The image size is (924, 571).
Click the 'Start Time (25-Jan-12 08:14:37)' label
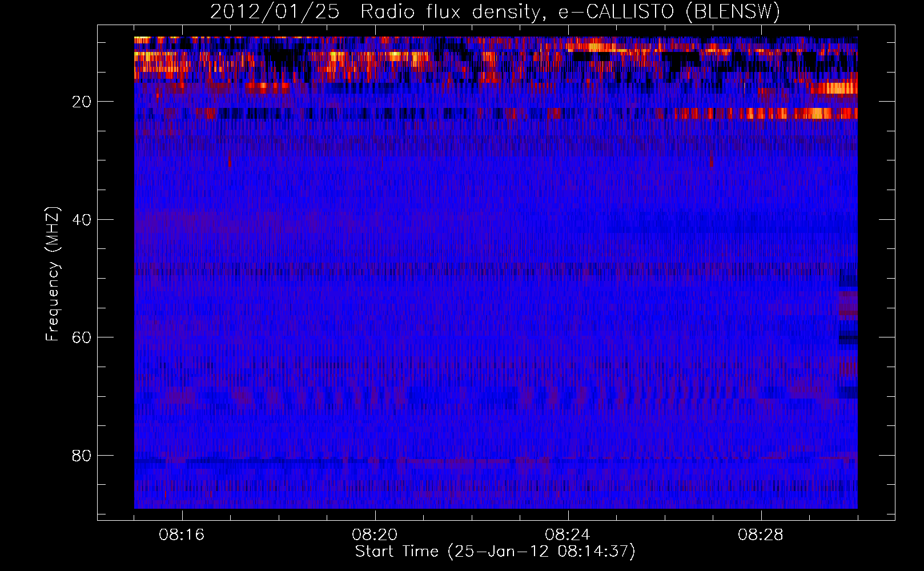pos(495,552)
